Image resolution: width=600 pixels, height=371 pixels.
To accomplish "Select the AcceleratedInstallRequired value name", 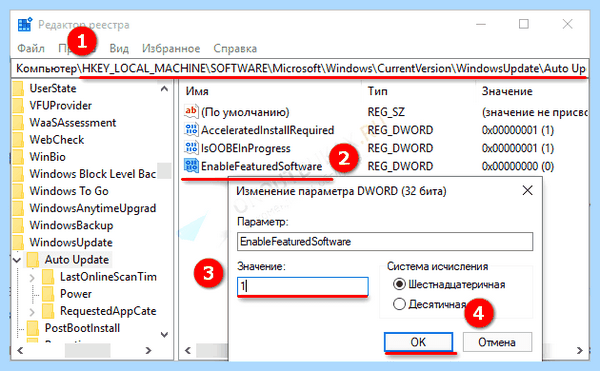I will (267, 130).
